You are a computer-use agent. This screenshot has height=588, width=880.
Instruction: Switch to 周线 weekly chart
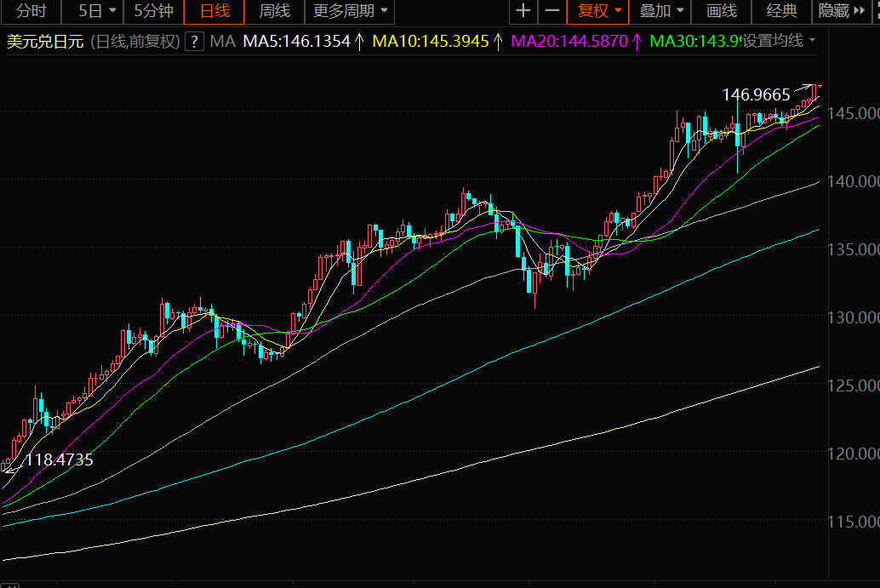pos(274,11)
